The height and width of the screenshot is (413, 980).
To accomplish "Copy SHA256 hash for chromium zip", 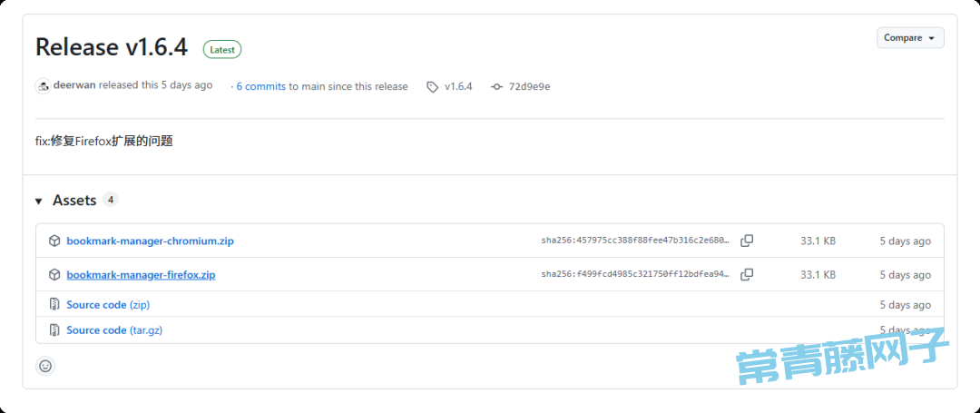I will point(747,241).
